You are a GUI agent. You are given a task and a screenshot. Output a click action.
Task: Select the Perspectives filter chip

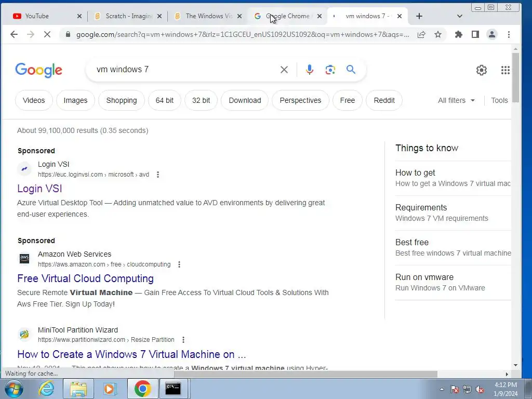pos(300,100)
